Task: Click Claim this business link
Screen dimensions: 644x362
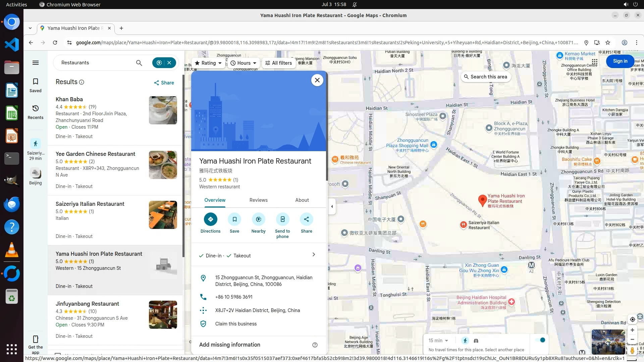Action: point(236,324)
